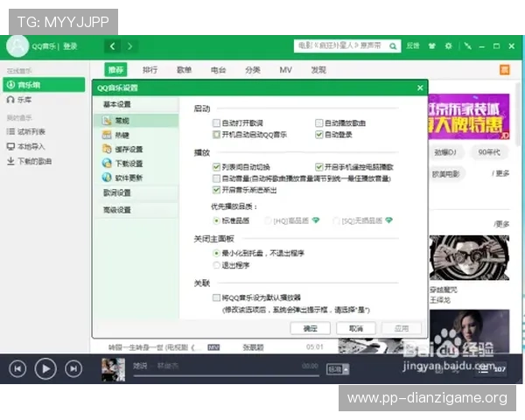Open the 标准 quality dropdown in player bar
The height and width of the screenshot is (420, 525).
[338, 369]
